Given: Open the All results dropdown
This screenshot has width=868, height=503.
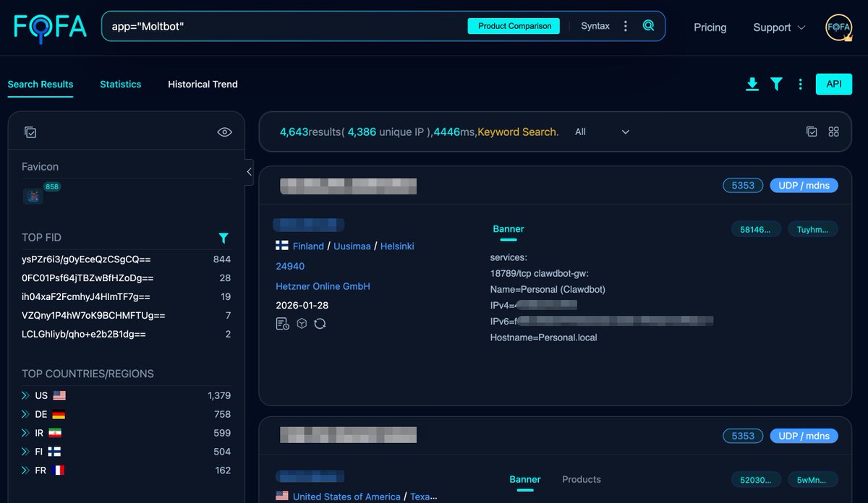Looking at the screenshot, I should 602,132.
